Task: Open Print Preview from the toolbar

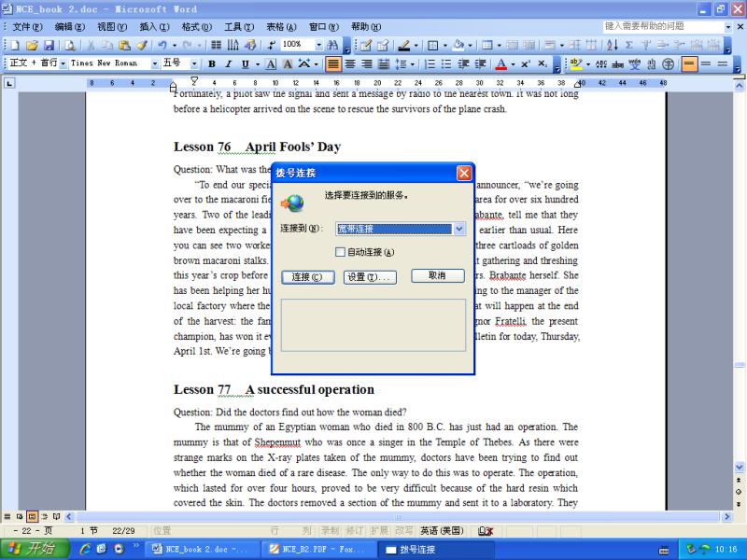Action: tap(70, 45)
